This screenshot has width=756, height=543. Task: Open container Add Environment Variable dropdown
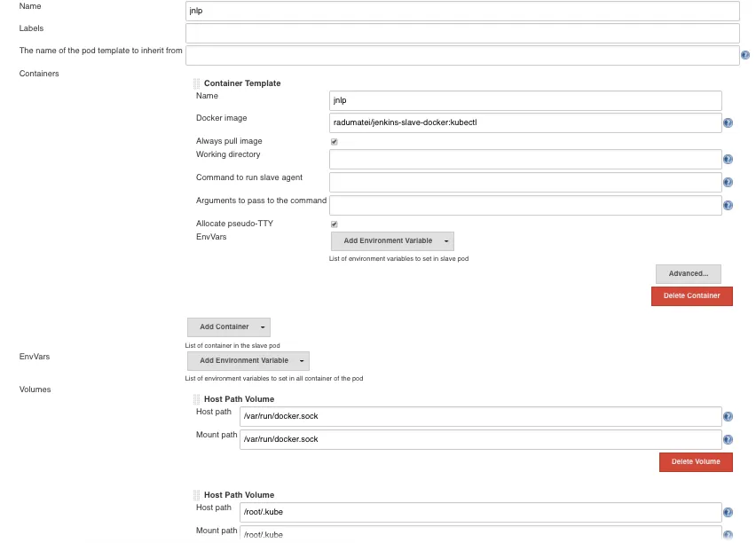392,241
